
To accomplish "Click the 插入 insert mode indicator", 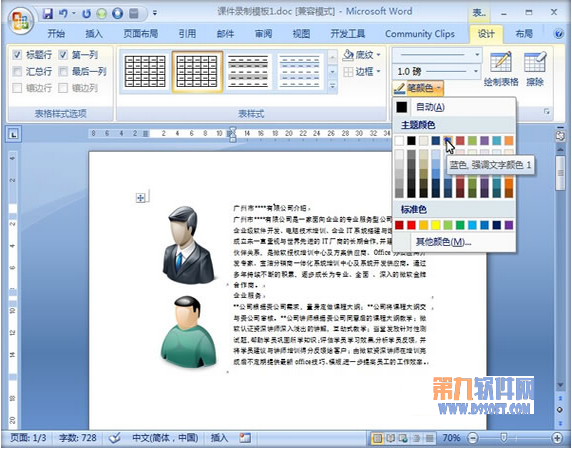I will click(x=219, y=438).
